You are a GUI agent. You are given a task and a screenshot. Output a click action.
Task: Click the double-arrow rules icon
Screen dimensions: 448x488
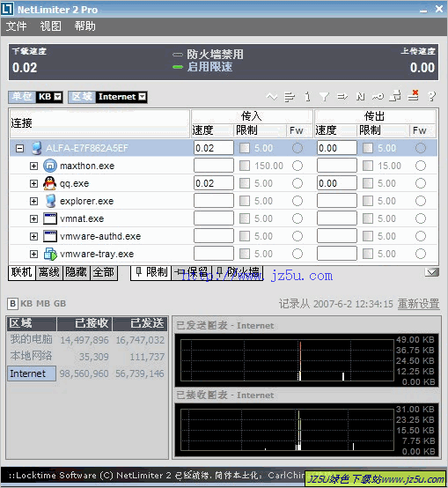coord(342,97)
